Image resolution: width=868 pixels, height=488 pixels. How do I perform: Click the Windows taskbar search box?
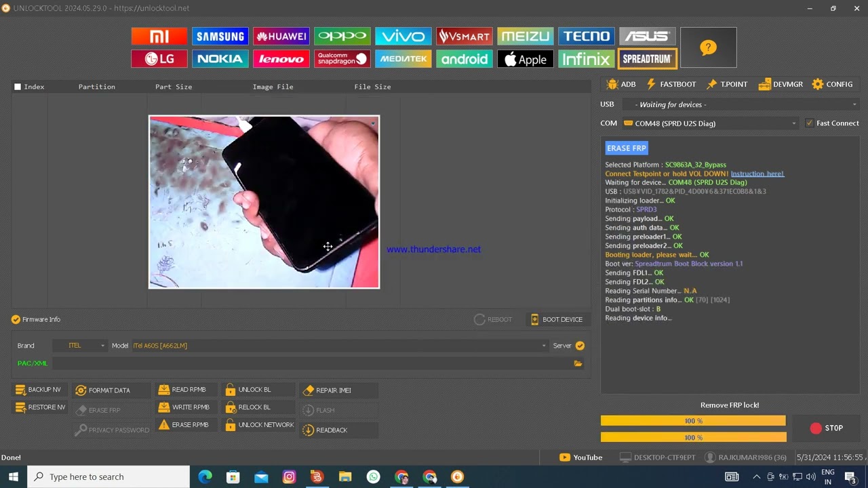point(108,476)
